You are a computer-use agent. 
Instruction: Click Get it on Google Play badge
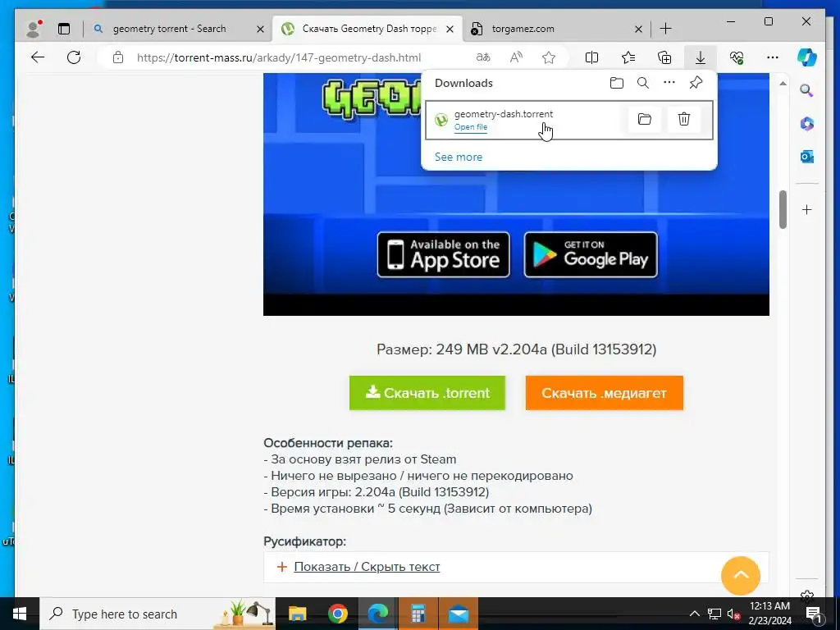591,254
